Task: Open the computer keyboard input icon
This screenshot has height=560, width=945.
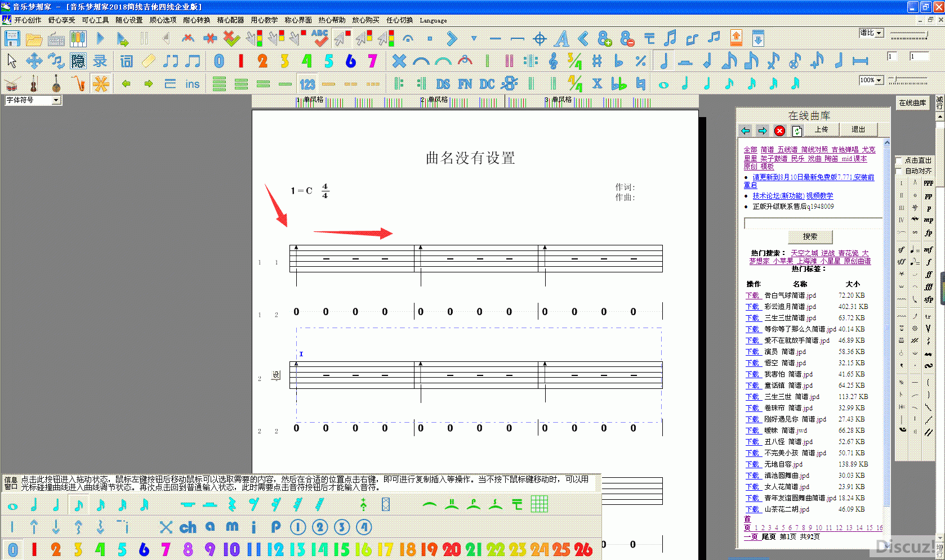Action: 56,39
